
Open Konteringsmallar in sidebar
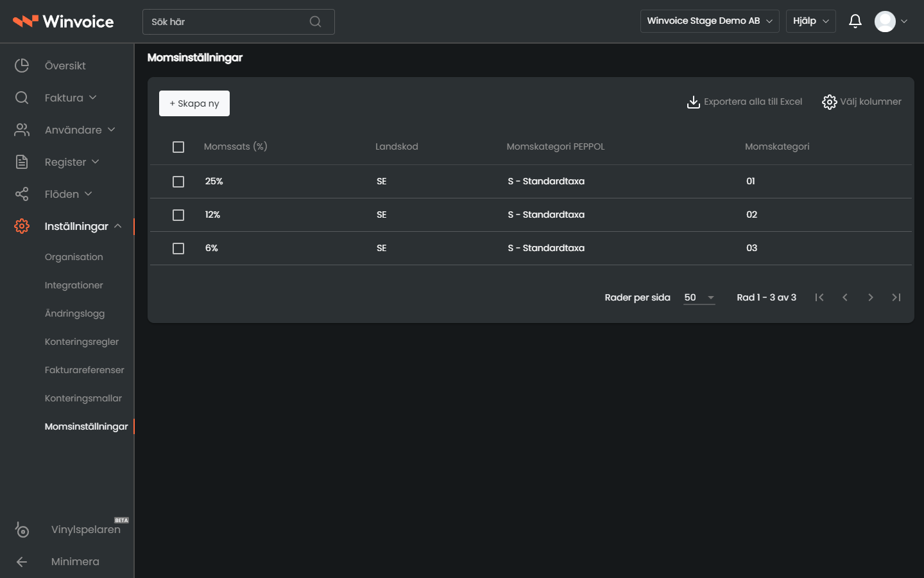pos(83,398)
